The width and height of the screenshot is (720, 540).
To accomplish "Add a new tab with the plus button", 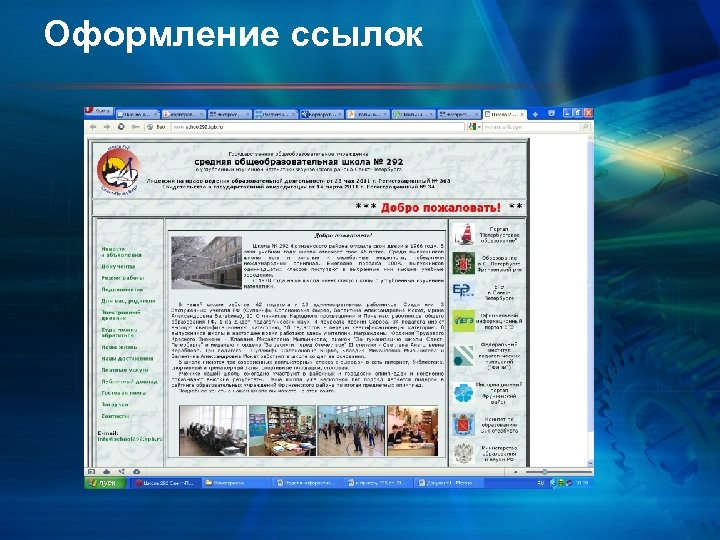I will pos(535,113).
